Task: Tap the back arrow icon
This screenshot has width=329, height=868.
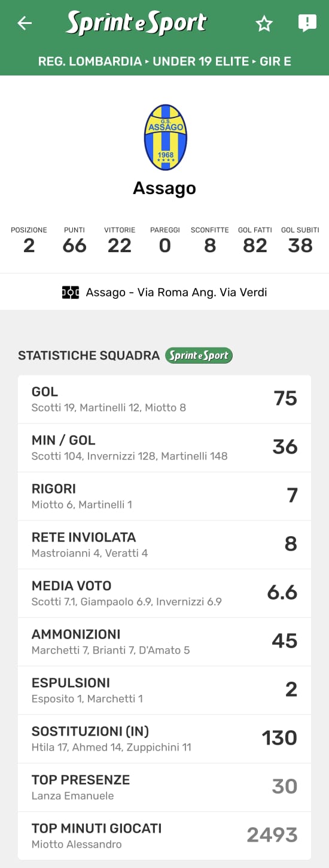Action: 25,23
